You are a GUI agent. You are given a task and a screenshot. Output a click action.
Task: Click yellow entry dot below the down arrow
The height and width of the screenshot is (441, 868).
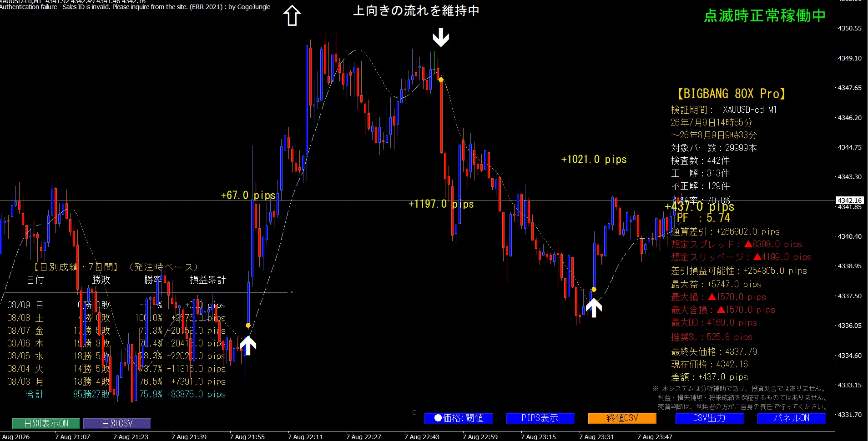(x=441, y=80)
